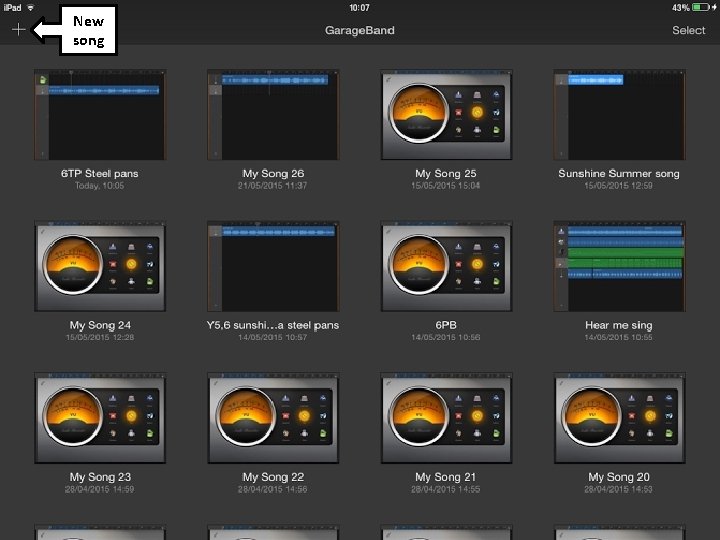Tap the "21/05/2015 11:37" date label
This screenshot has height=540, width=720.
tap(272, 186)
